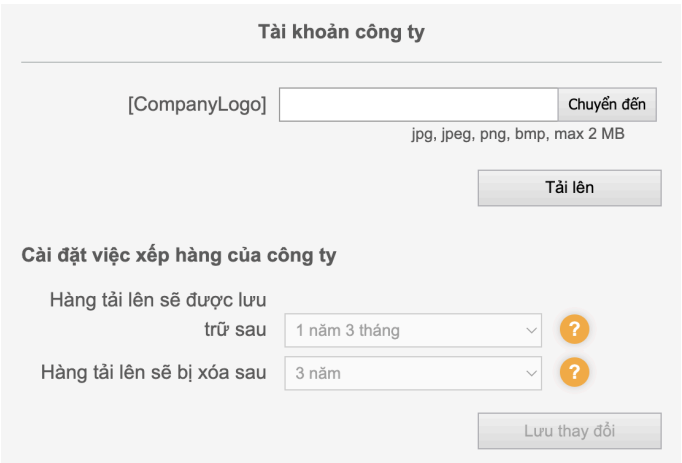Click the Lưu thay đổi save button
Screen dimensions: 682x463
[569, 431]
